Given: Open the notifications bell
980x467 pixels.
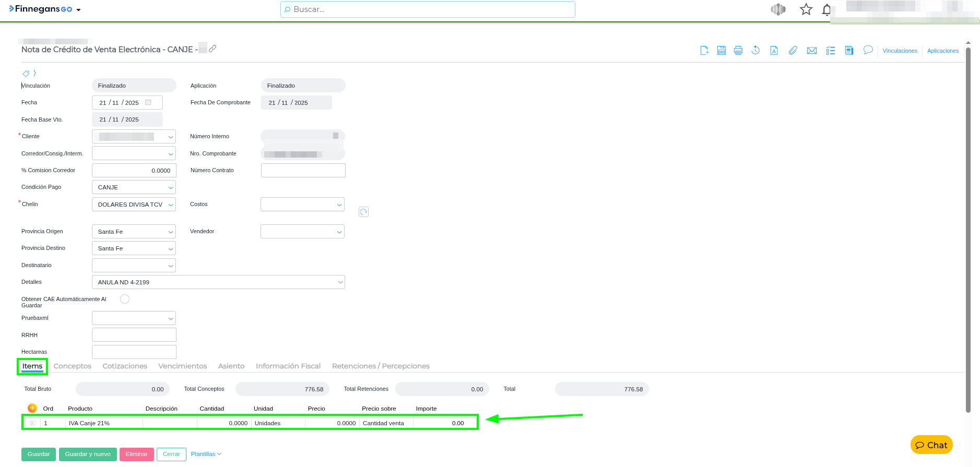Looking at the screenshot, I should (826, 10).
